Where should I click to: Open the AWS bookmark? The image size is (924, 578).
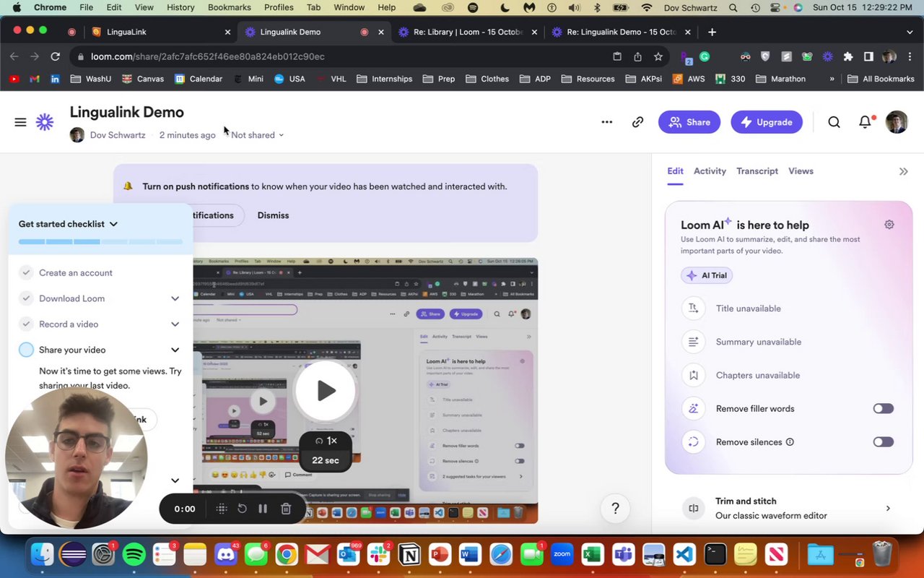click(x=689, y=79)
